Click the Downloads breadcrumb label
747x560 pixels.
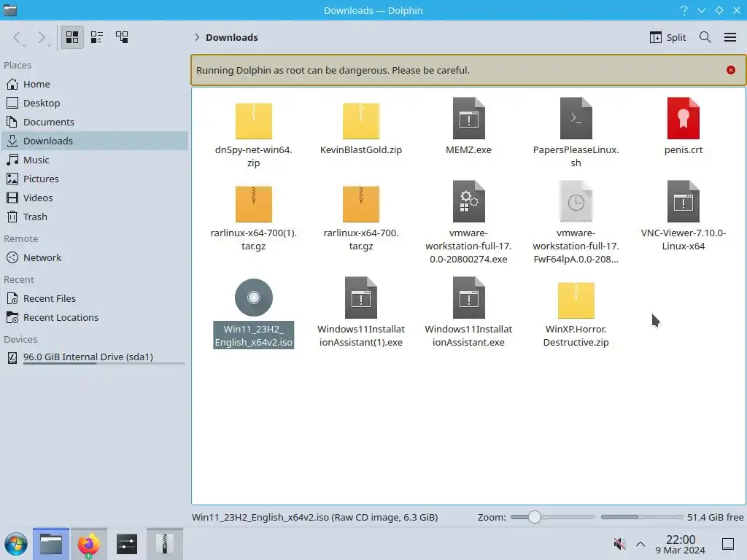coord(231,37)
